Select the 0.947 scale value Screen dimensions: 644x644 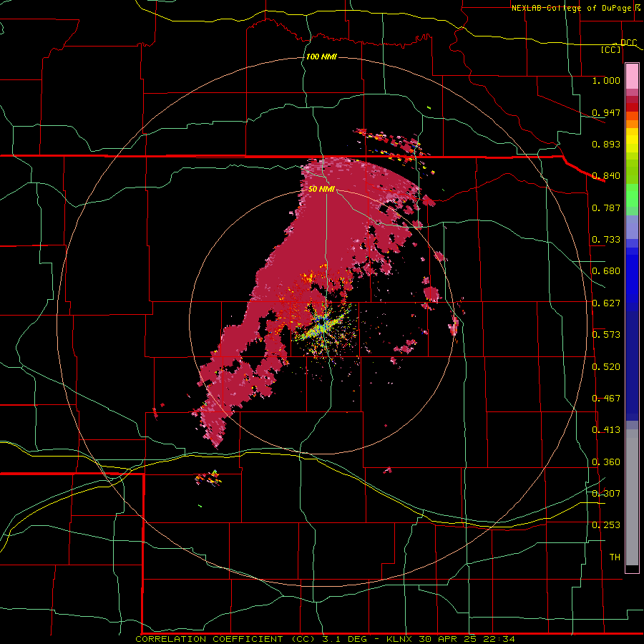coord(606,112)
